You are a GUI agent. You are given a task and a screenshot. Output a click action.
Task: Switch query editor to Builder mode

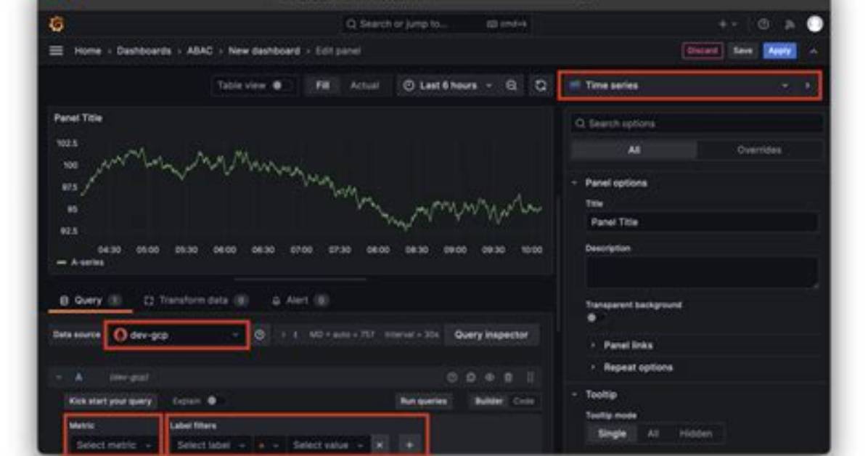click(x=489, y=401)
